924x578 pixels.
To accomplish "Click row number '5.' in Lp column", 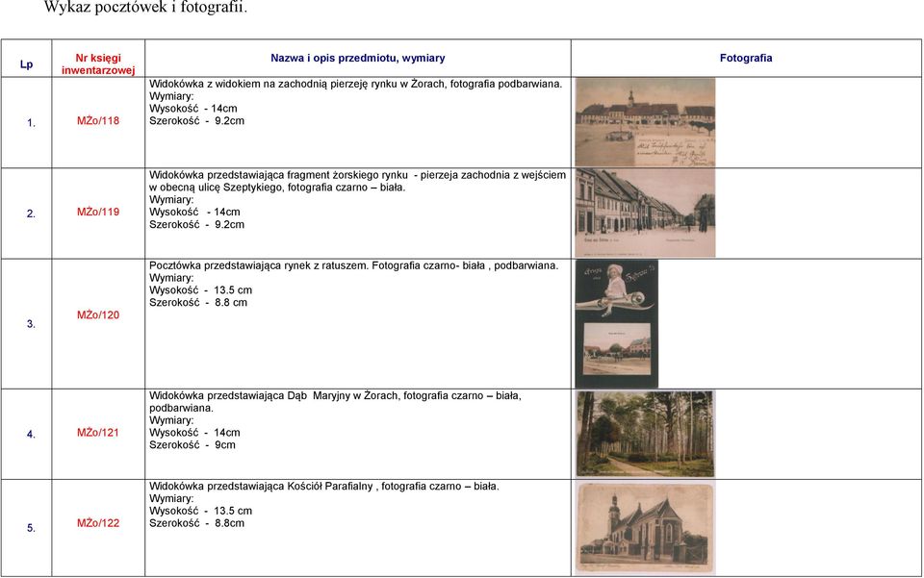I will [31, 529].
